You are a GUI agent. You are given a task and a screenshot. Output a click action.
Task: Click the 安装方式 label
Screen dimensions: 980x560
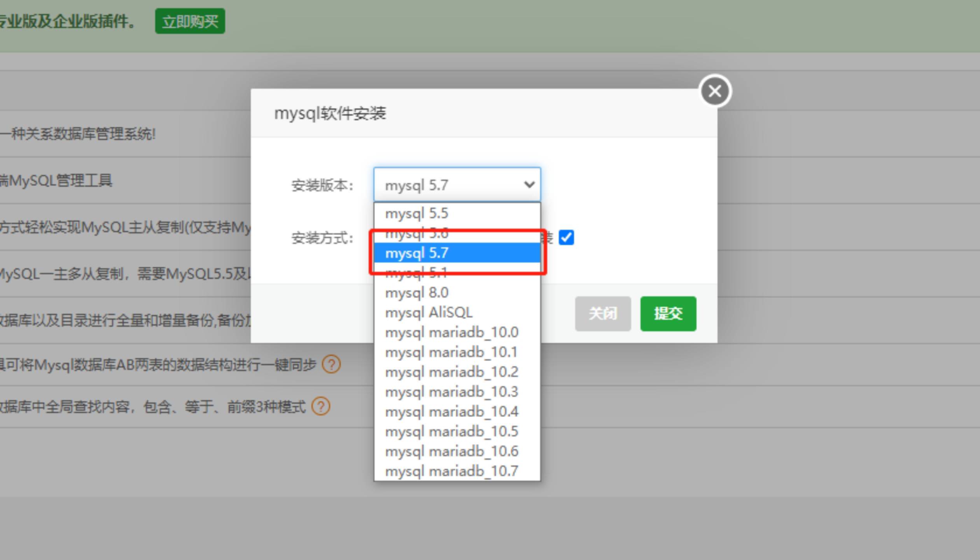point(322,238)
